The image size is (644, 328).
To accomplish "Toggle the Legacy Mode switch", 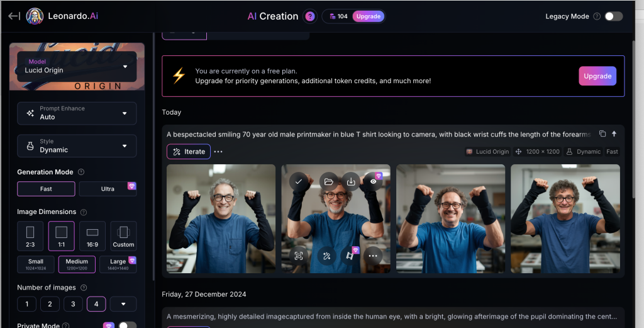I will click(613, 16).
